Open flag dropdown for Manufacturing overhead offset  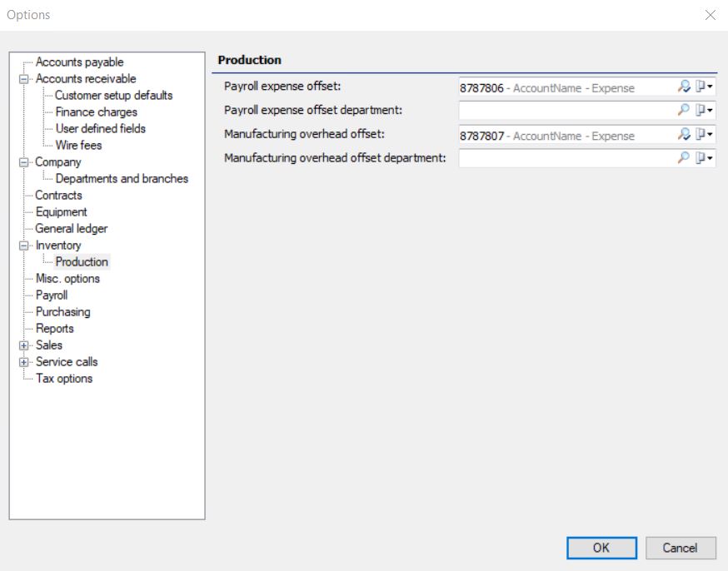704,134
